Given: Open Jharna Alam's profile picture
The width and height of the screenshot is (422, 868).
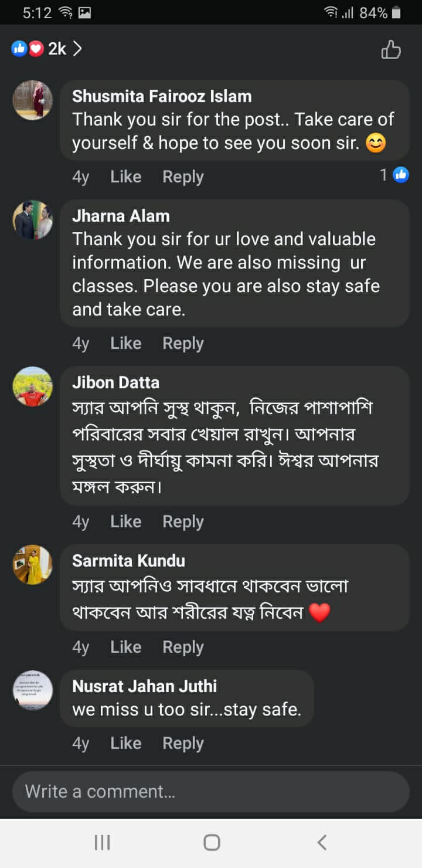Looking at the screenshot, I should tap(33, 220).
